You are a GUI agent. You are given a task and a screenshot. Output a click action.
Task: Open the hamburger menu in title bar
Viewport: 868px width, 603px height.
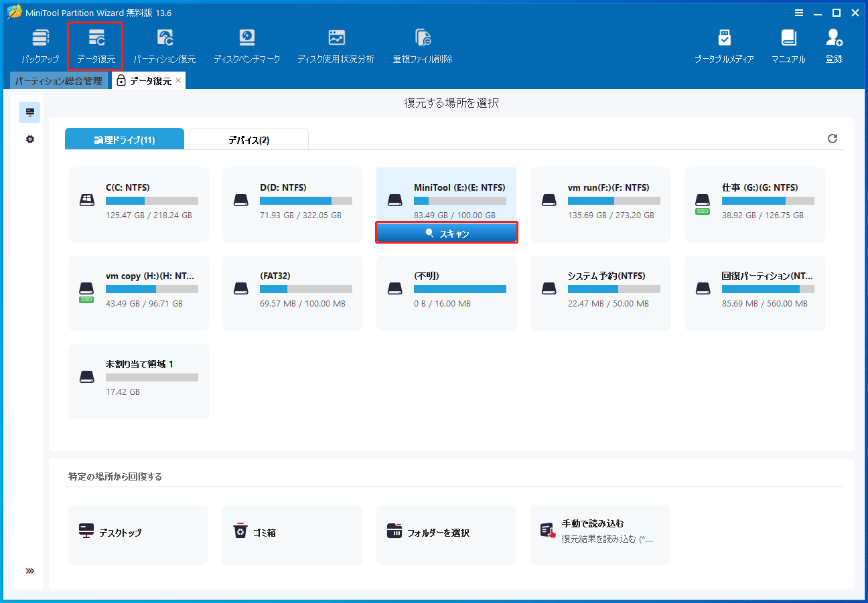click(x=799, y=13)
